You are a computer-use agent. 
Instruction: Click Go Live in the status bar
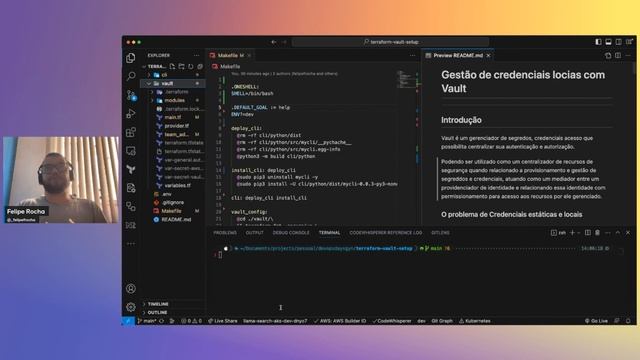point(596,321)
